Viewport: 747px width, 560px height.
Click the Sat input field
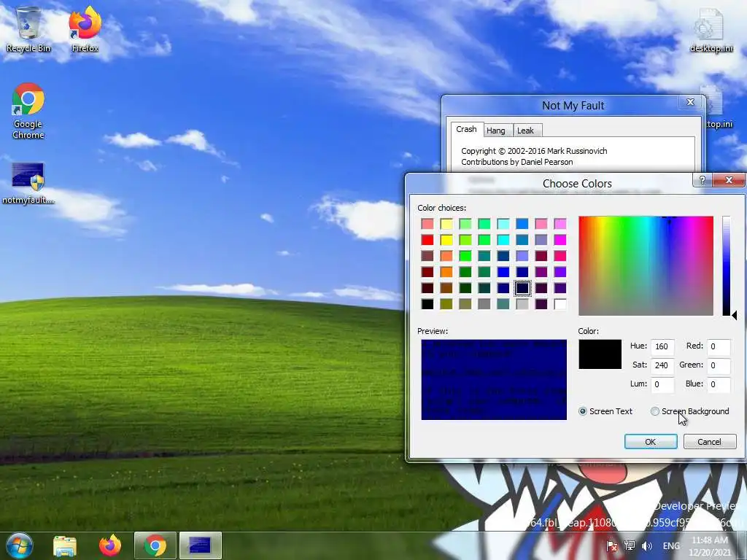coord(662,365)
